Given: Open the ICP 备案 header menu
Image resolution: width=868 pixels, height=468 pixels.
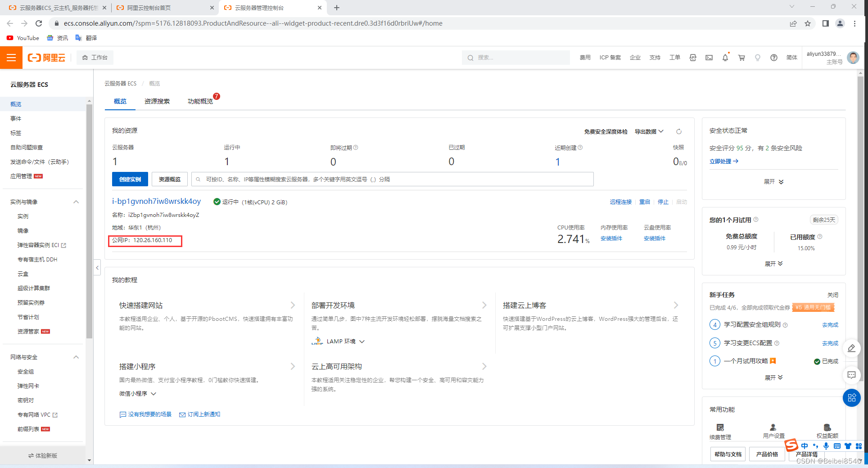Looking at the screenshot, I should coord(610,58).
